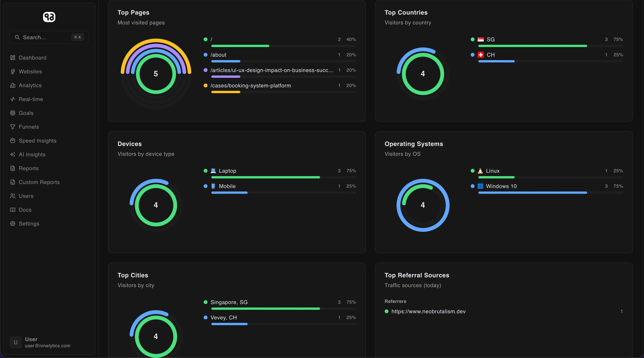Click the Ninelytics logo icon
This screenshot has width=644, height=358.
49,17
